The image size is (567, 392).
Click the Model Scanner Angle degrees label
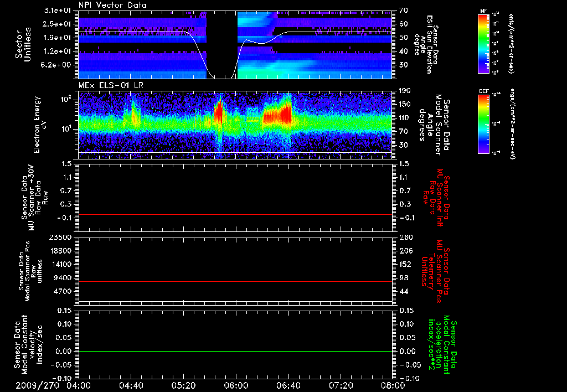point(434,125)
